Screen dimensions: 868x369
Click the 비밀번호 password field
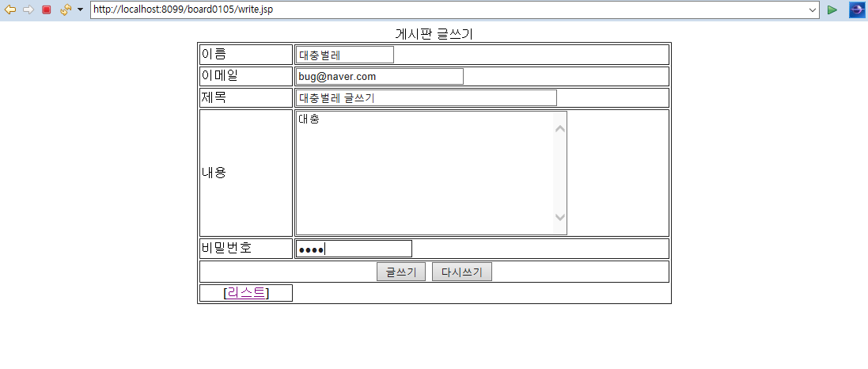pos(353,249)
